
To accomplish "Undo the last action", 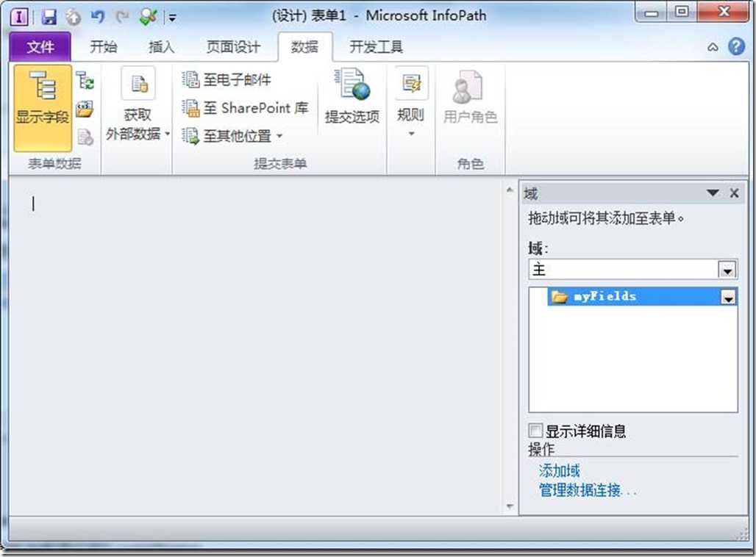I will click(97, 18).
